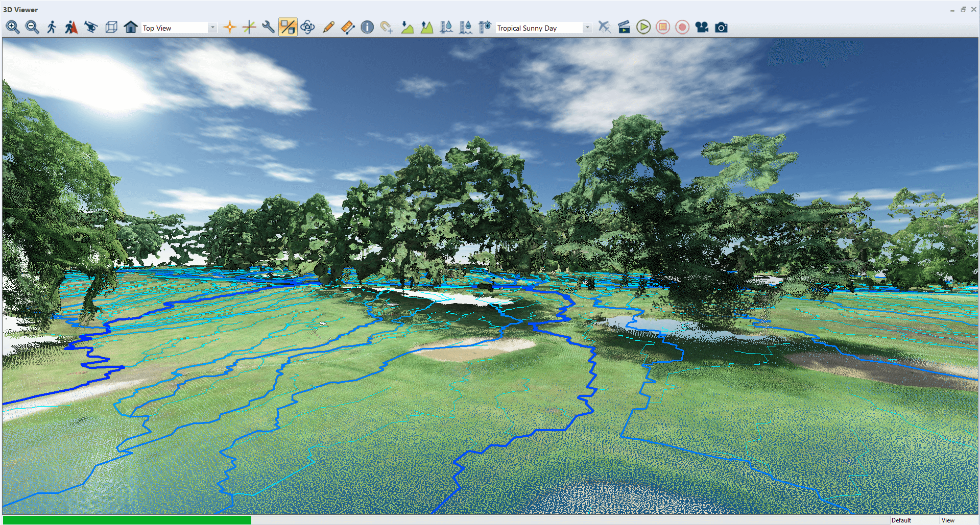Click the Info tool icon
The image size is (980, 525).
pos(367,27)
